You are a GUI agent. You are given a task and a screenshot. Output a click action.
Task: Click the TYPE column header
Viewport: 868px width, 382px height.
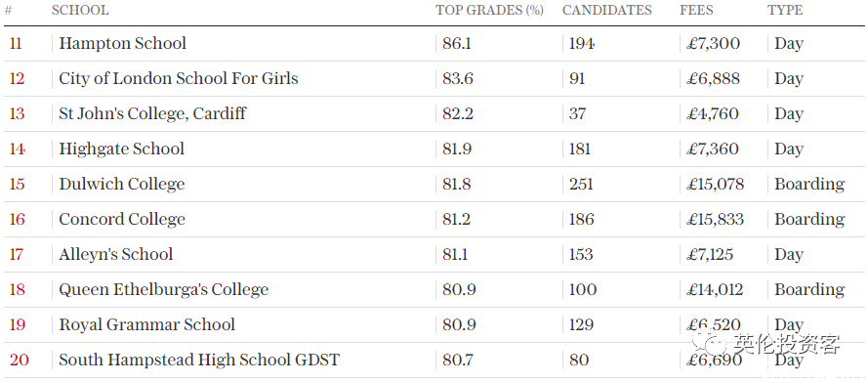pos(785,11)
